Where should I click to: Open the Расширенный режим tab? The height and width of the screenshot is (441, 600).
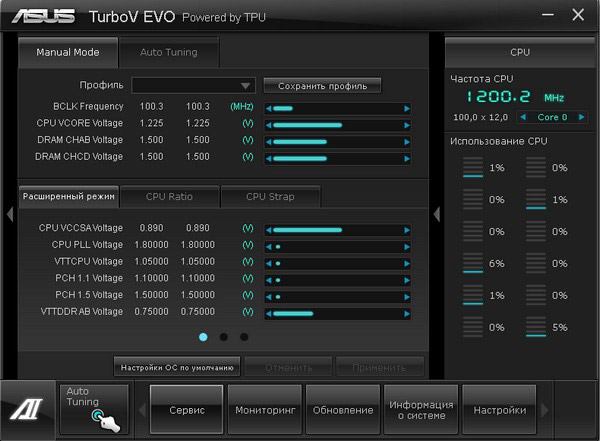click(x=68, y=197)
